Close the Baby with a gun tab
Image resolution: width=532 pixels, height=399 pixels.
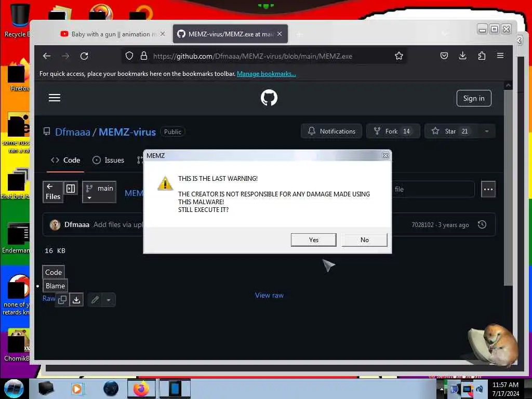click(163, 34)
